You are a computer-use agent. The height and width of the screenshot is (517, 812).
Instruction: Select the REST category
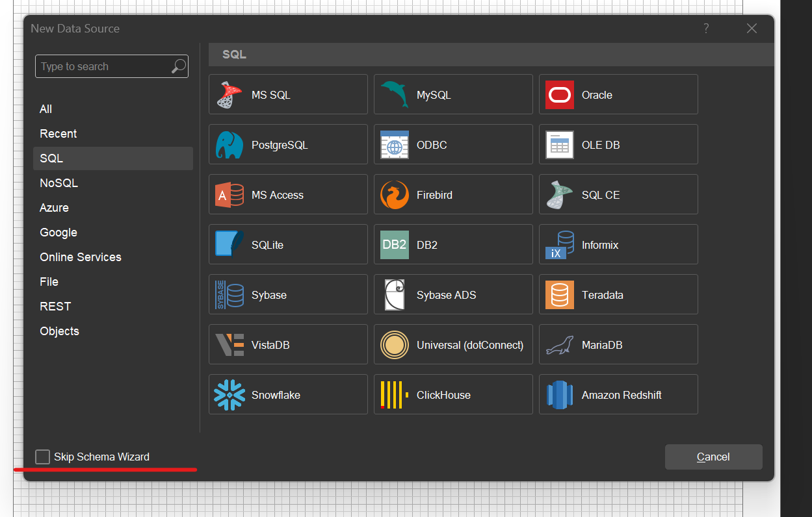click(x=55, y=306)
